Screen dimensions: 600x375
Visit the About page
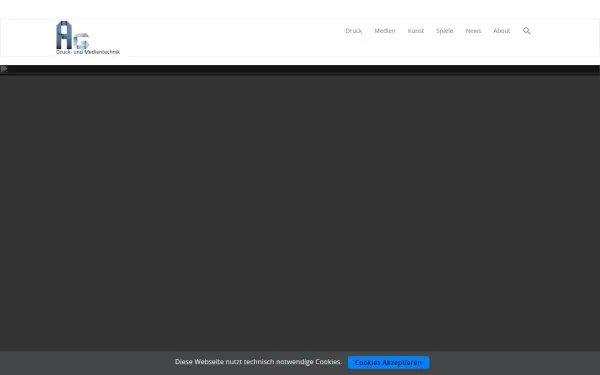pyautogui.click(x=501, y=31)
